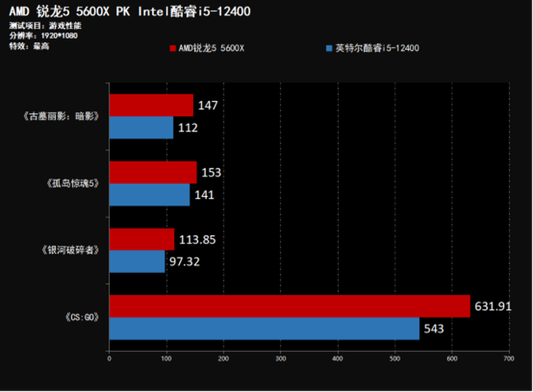Click the blue 孤岛惊魂5 bar
533x392 pixels.
pos(149,195)
